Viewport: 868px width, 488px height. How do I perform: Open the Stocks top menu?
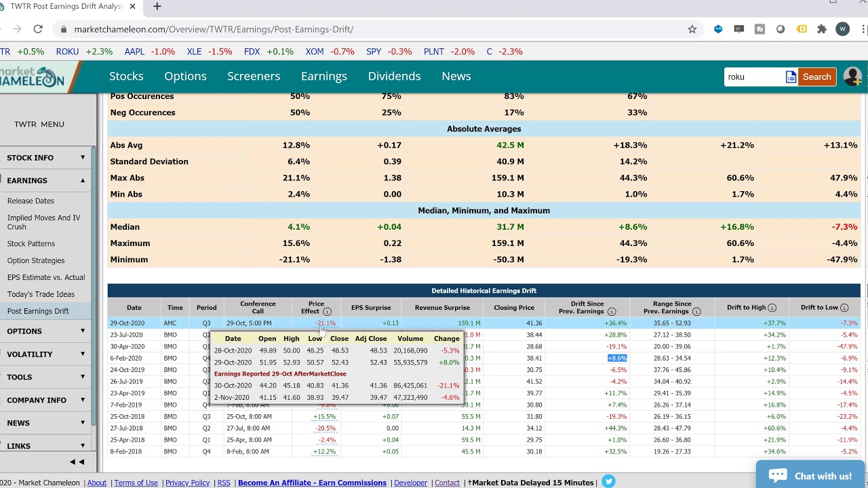(x=126, y=77)
